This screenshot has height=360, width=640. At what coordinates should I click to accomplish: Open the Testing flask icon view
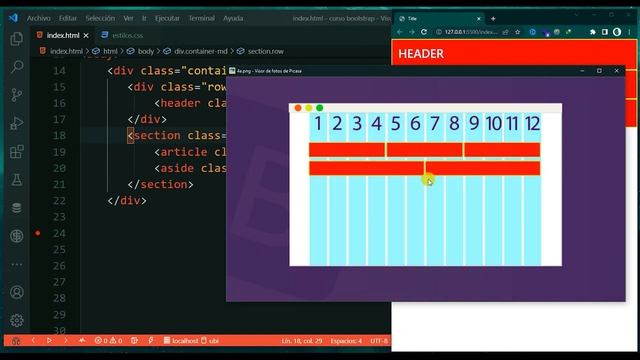17,180
